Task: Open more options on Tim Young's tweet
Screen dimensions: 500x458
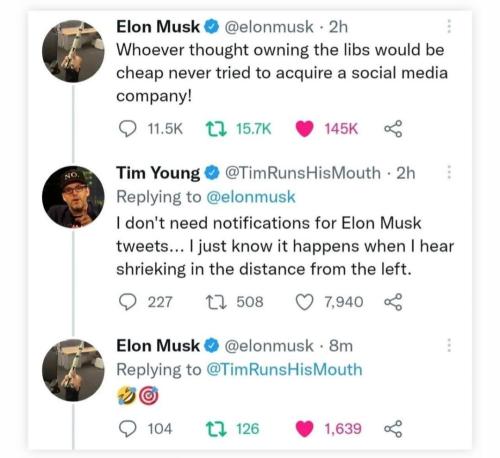Action: tap(449, 172)
